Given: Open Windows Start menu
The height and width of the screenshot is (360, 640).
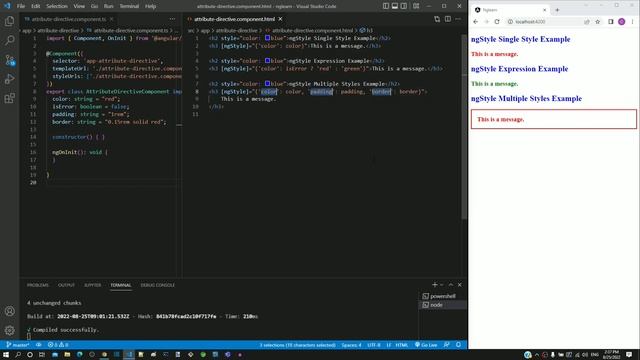Looking at the screenshot, I should pos(6,355).
